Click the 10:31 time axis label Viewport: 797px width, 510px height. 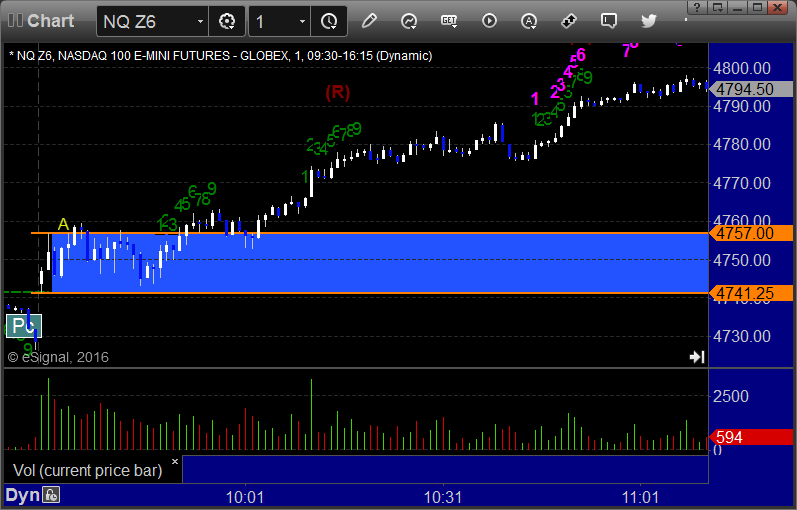(443, 497)
